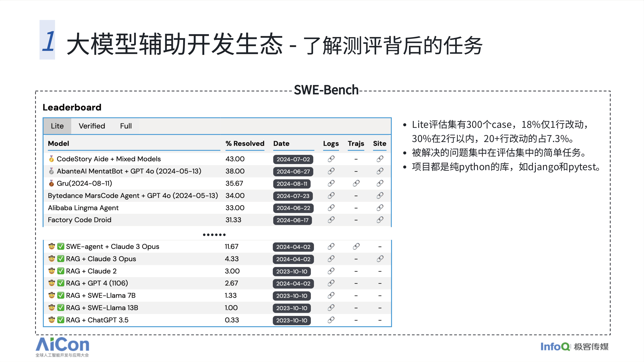Open the Logs link for RAG + ChatGPT 3.5
This screenshot has height=362, width=644.
331,320
